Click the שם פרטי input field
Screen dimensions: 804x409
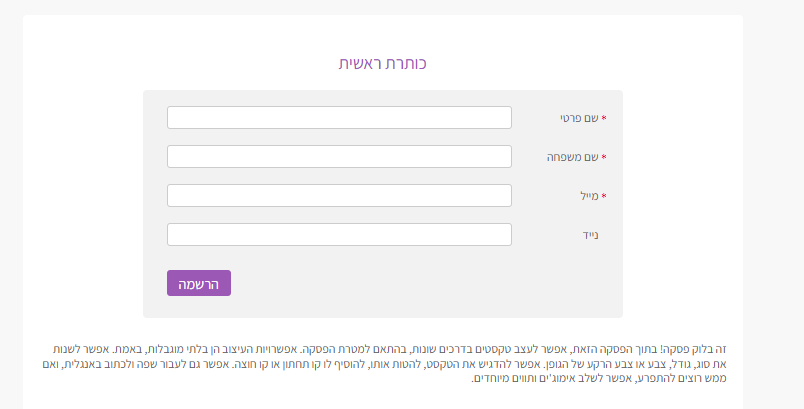(x=339, y=117)
